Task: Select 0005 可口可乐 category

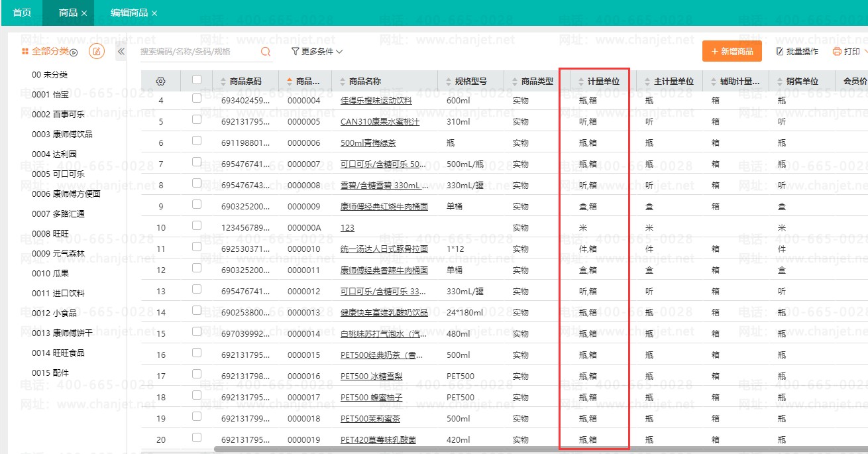Action: point(58,174)
